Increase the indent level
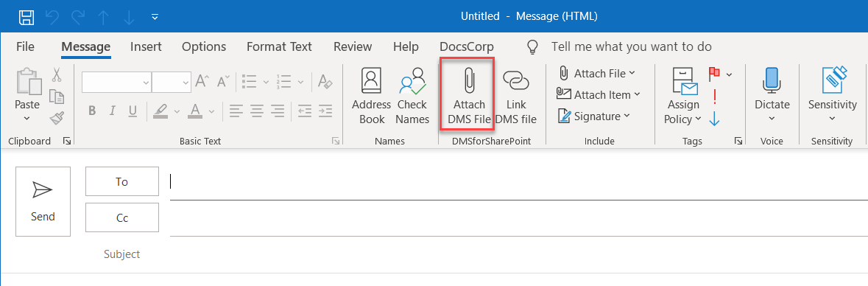This screenshot has width=868, height=286. tap(325, 111)
